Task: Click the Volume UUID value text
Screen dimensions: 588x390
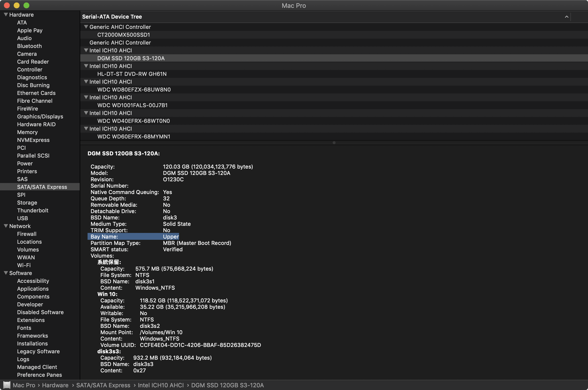Action: [x=200, y=345]
